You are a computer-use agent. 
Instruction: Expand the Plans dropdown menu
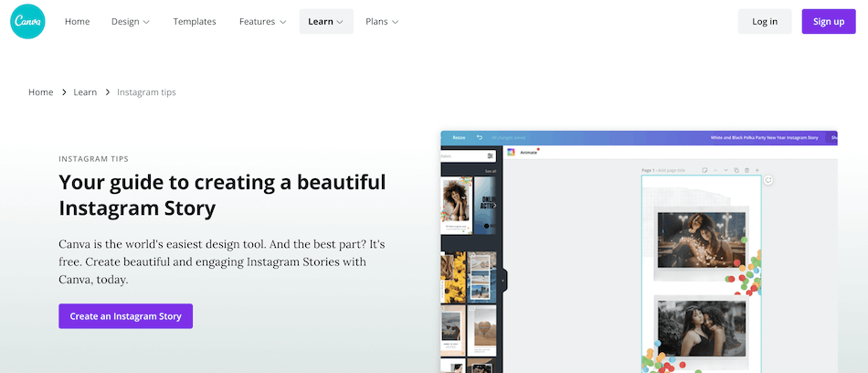point(382,22)
